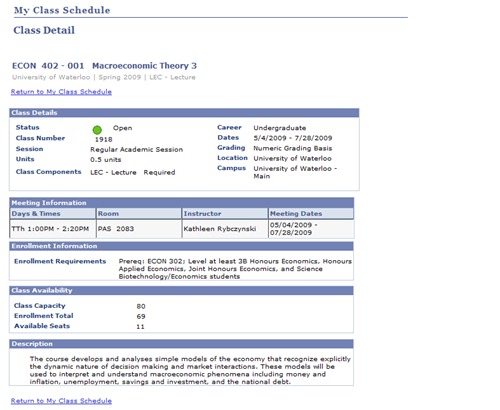This screenshot has height=410, width=500.
Task: Click the Available Seats value 11
Action: point(140,327)
